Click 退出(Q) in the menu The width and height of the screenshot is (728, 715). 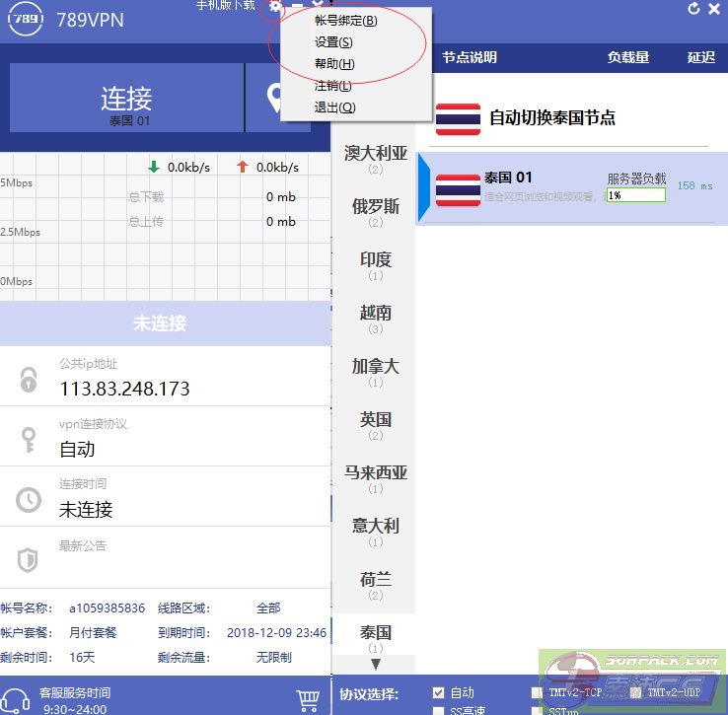coord(333,107)
